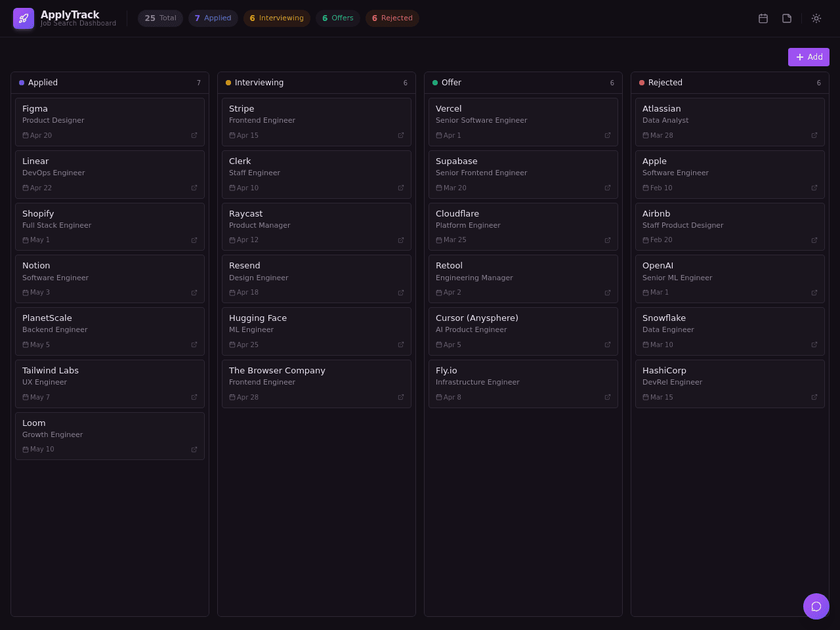Image resolution: width=840 pixels, height=630 pixels.
Task: Open external link on HashiCorp card
Action: [814, 397]
